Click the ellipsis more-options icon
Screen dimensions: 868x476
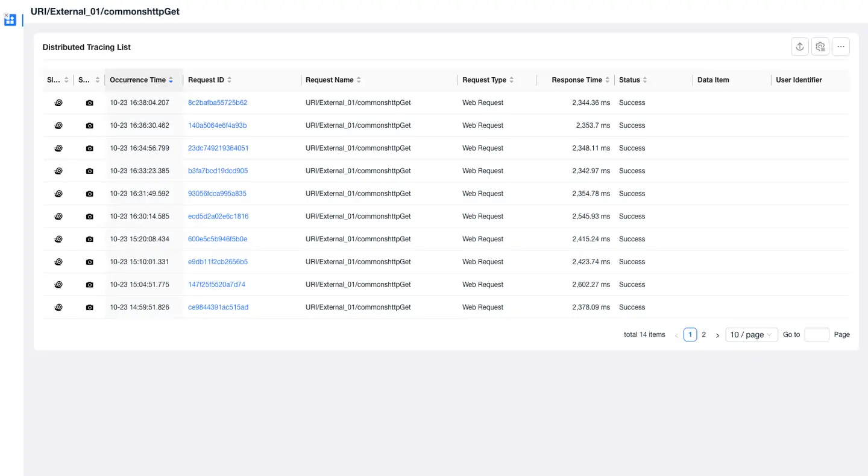(x=840, y=46)
